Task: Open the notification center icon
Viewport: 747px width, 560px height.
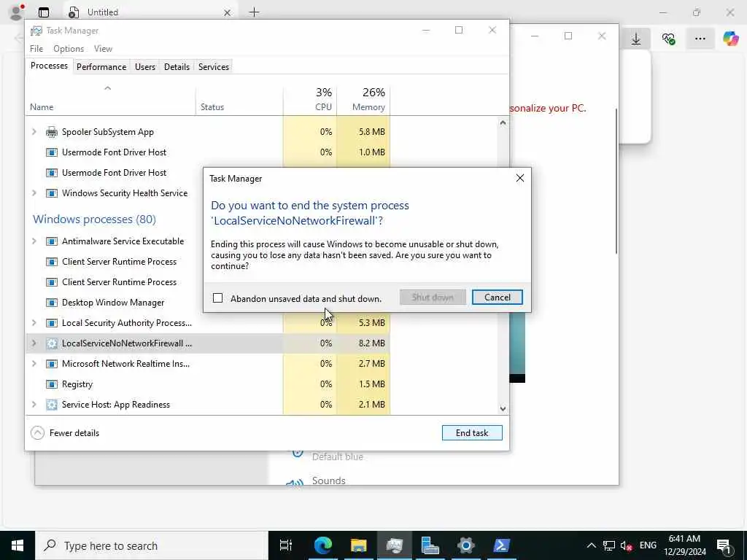Action: pyautogui.click(x=724, y=545)
